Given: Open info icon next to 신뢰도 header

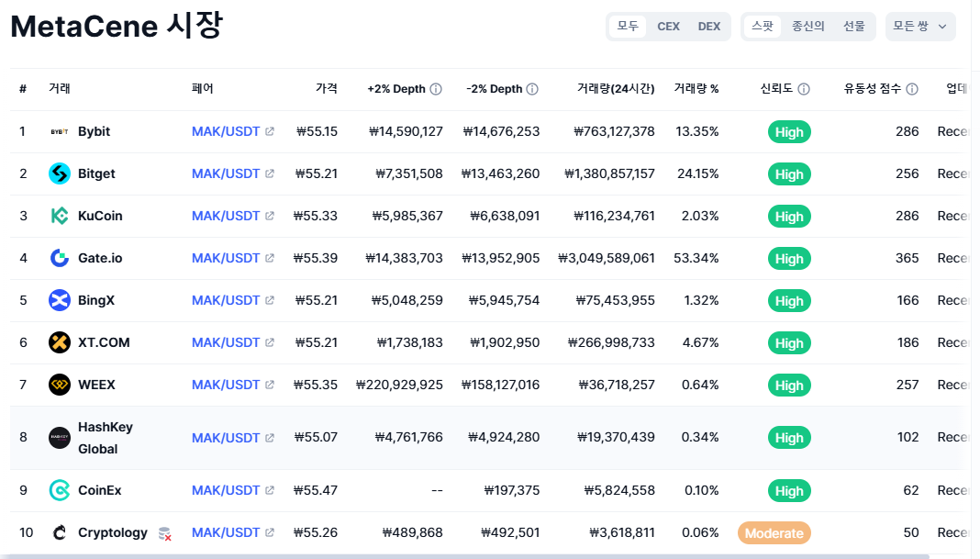Looking at the screenshot, I should (805, 89).
